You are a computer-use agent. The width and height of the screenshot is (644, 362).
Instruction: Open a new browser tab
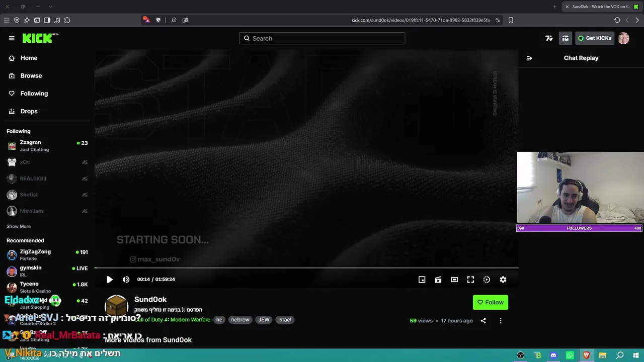[554, 7]
